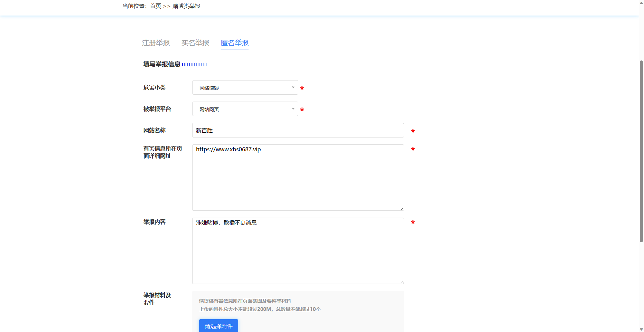Click the red asterisk next to 危害小类
Screen dimensions: 644x332
coord(302,88)
